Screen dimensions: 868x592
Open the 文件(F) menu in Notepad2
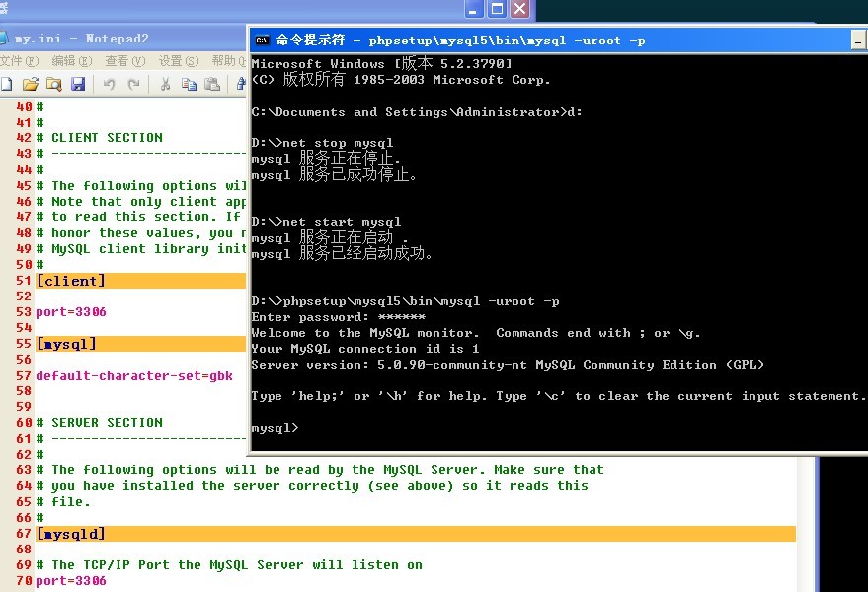20,60
